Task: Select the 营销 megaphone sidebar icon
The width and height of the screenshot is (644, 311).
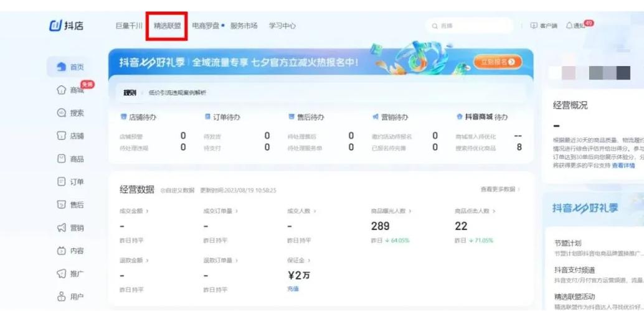Action: (x=61, y=228)
